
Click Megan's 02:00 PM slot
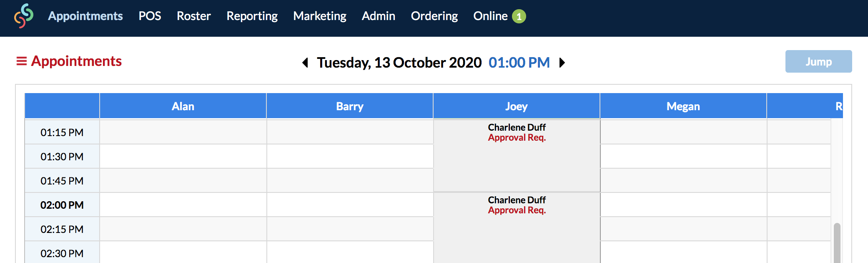point(683,205)
